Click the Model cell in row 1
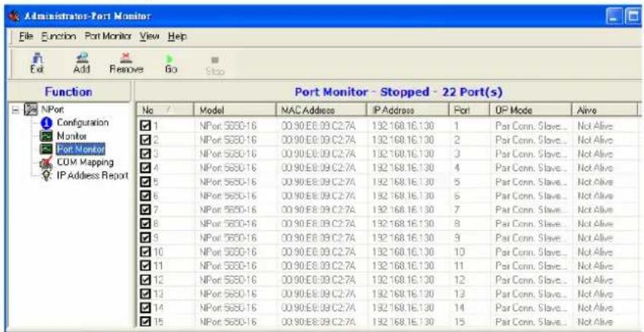Viewport: 644px width, 332px height. (228, 126)
